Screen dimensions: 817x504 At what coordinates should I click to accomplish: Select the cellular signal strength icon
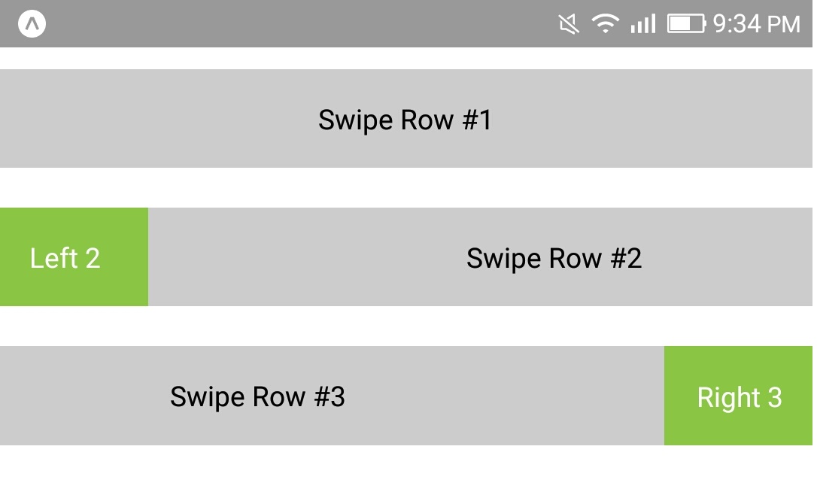coord(643,23)
